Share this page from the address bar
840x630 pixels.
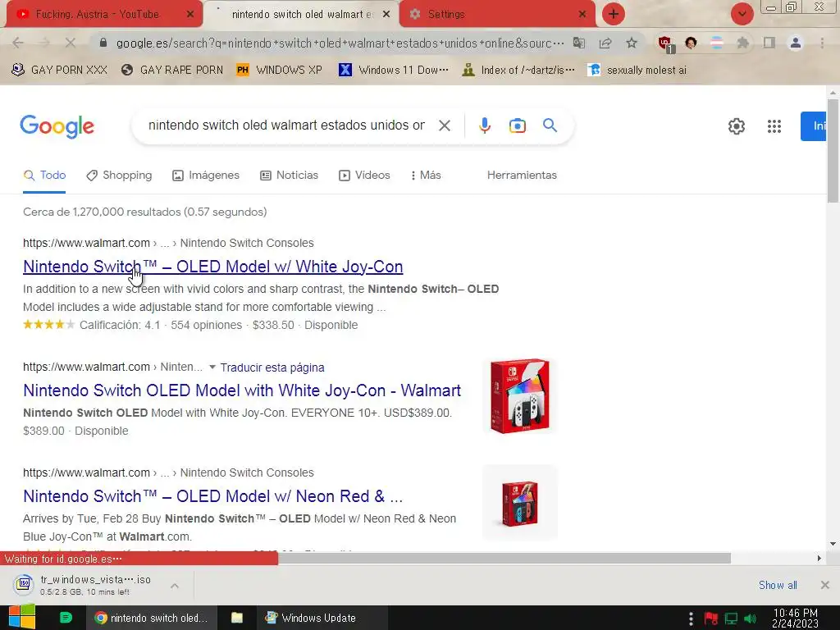click(605, 43)
